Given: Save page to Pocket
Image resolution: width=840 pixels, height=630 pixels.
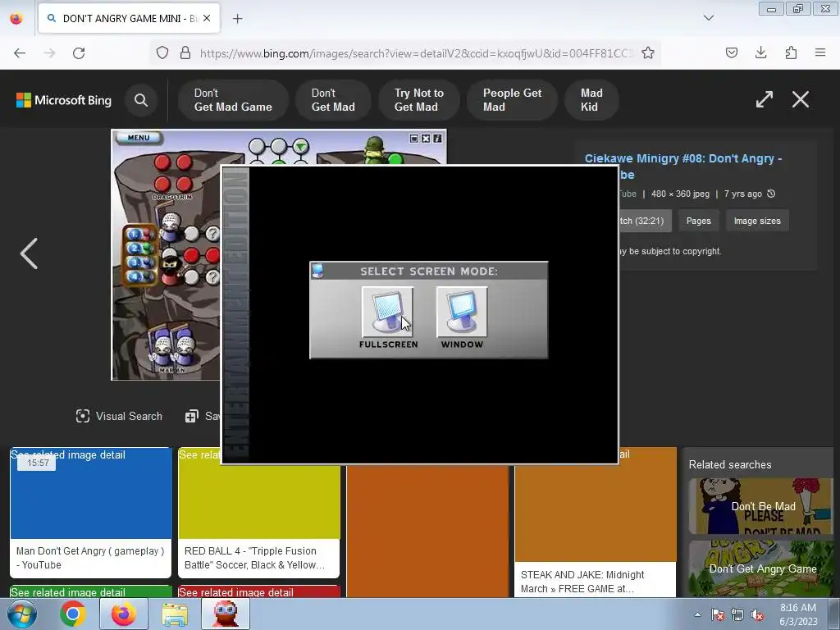Looking at the screenshot, I should (x=731, y=53).
